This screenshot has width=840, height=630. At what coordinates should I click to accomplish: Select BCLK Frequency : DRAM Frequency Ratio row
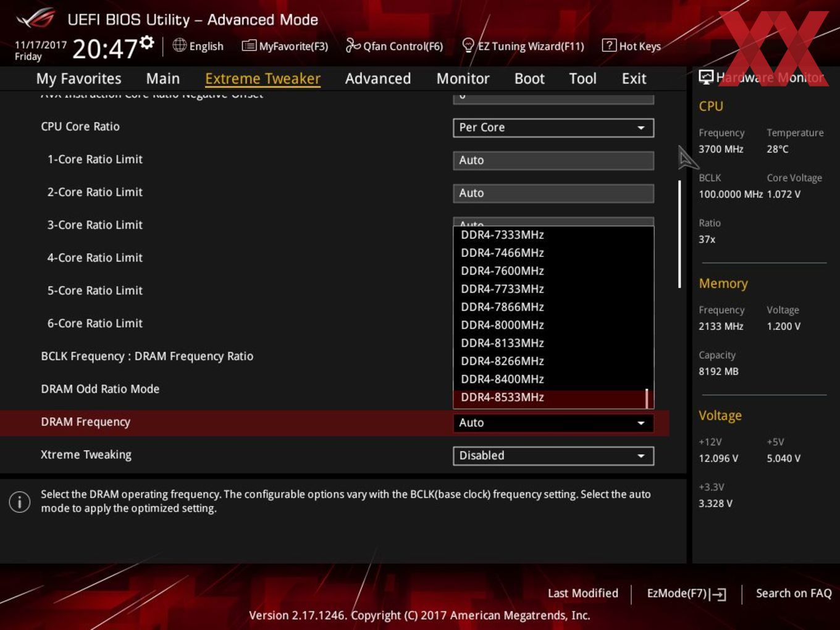tap(147, 356)
